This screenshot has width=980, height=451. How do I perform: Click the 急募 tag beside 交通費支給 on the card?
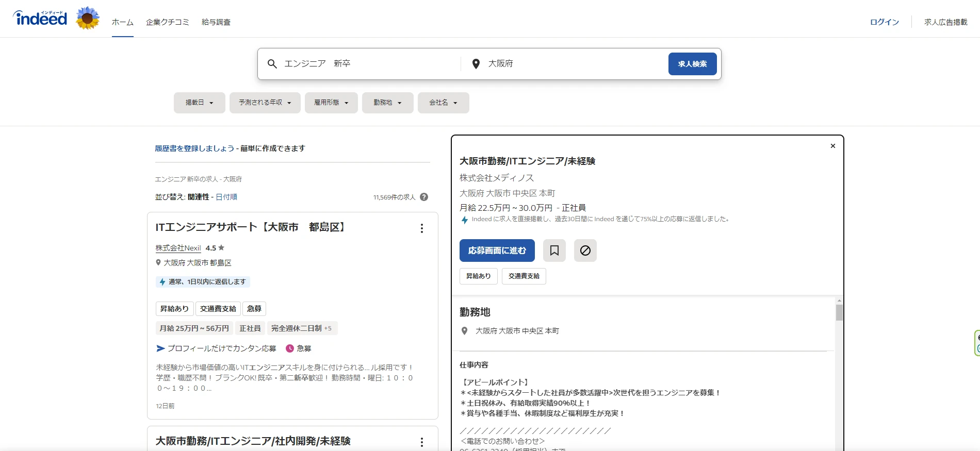[x=254, y=309]
